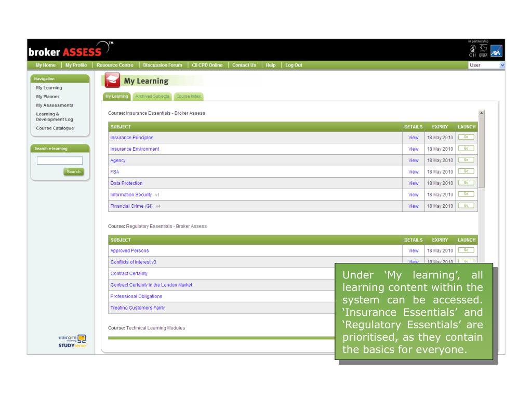Screen dimensions: 532x399
Task: Click the AXA partner logo
Action: click(x=496, y=51)
